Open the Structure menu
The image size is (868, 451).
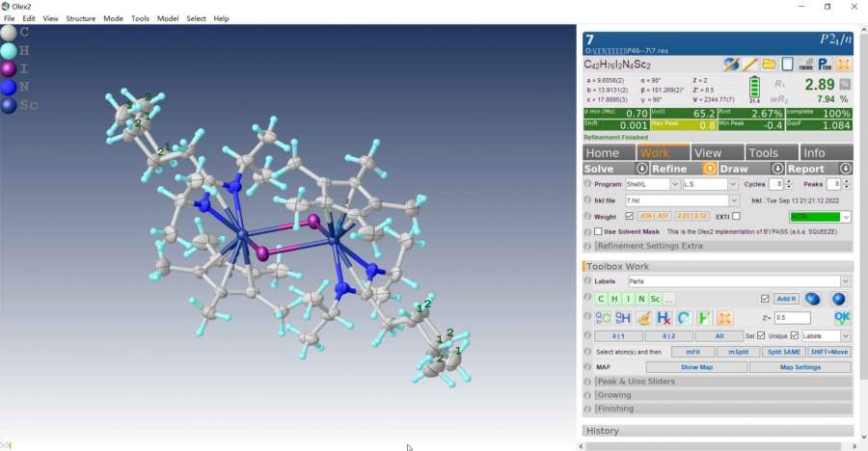click(80, 18)
